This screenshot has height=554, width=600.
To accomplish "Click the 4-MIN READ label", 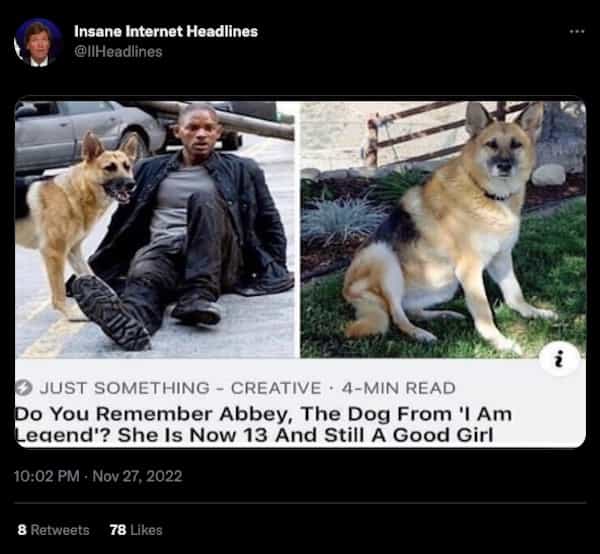I will (x=398, y=388).
